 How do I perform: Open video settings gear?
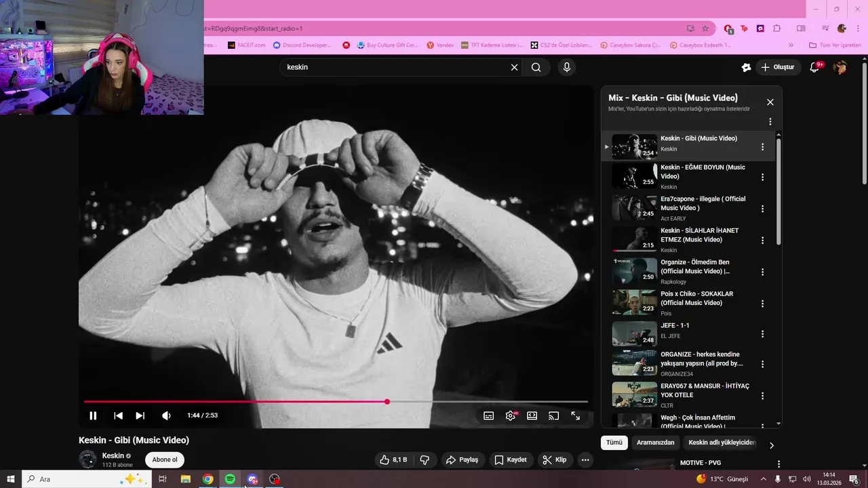511,415
